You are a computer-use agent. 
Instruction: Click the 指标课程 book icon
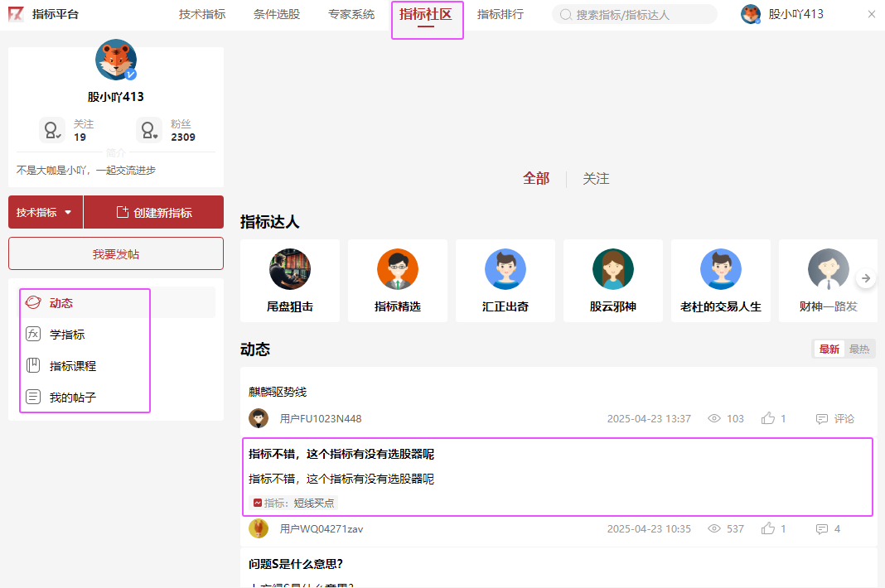33,365
